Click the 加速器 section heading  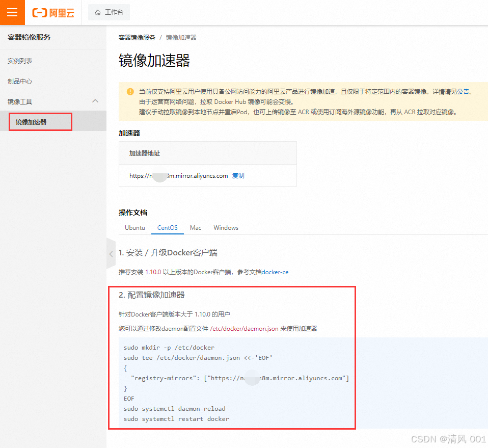point(129,133)
